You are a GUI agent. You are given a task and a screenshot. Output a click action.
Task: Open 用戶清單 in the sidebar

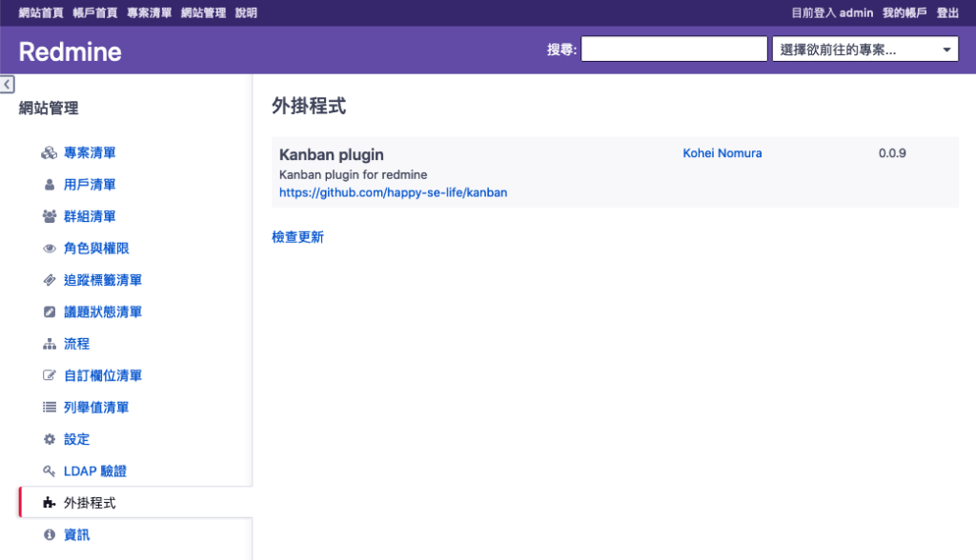tap(90, 185)
